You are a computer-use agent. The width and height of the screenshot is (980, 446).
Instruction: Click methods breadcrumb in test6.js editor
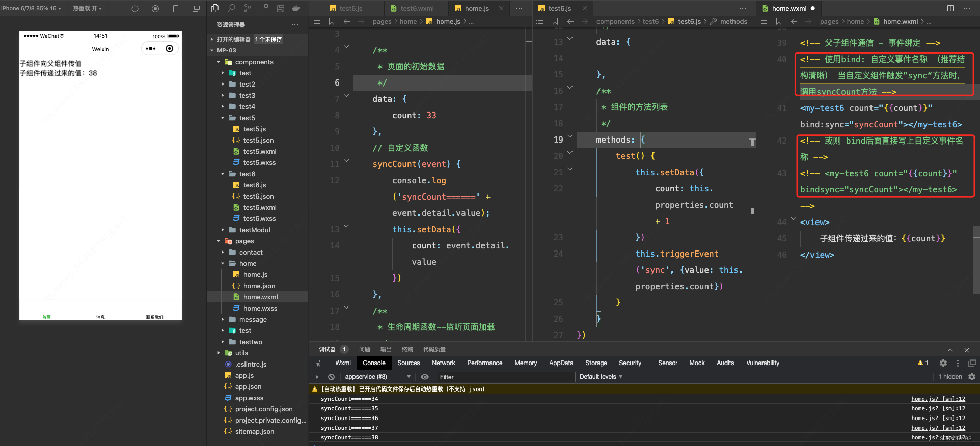pos(733,21)
